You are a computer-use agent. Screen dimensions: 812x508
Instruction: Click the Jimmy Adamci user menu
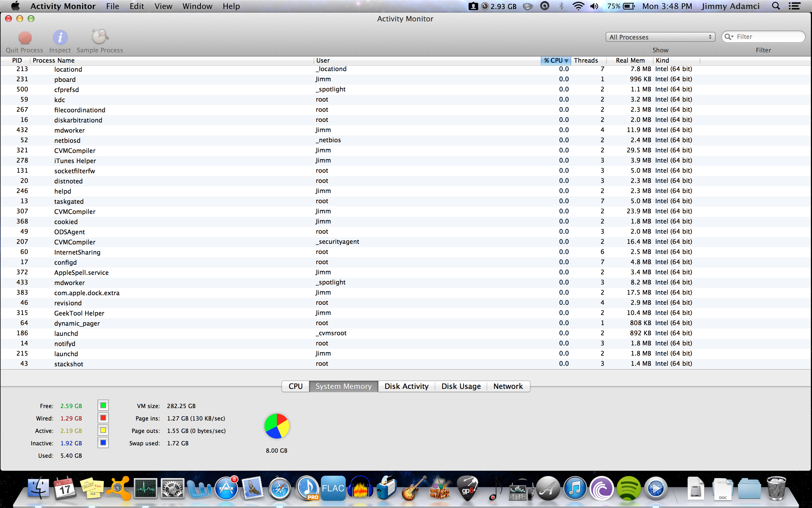pyautogui.click(x=730, y=6)
